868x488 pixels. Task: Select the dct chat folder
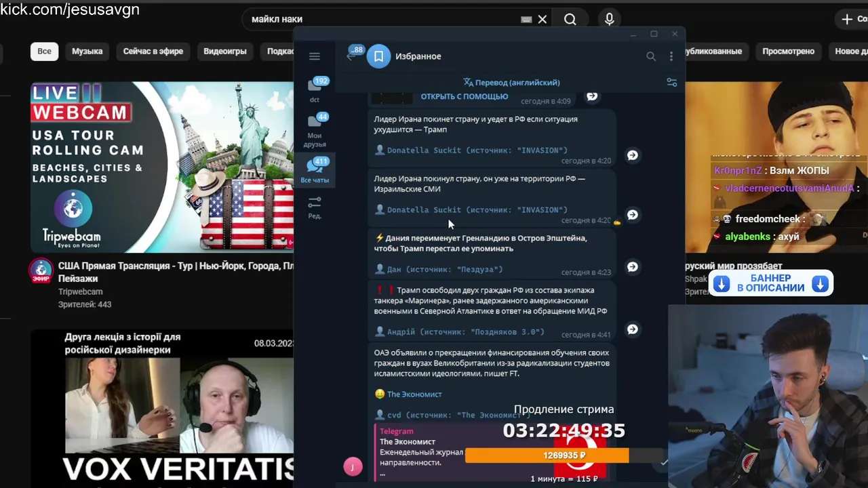click(315, 89)
